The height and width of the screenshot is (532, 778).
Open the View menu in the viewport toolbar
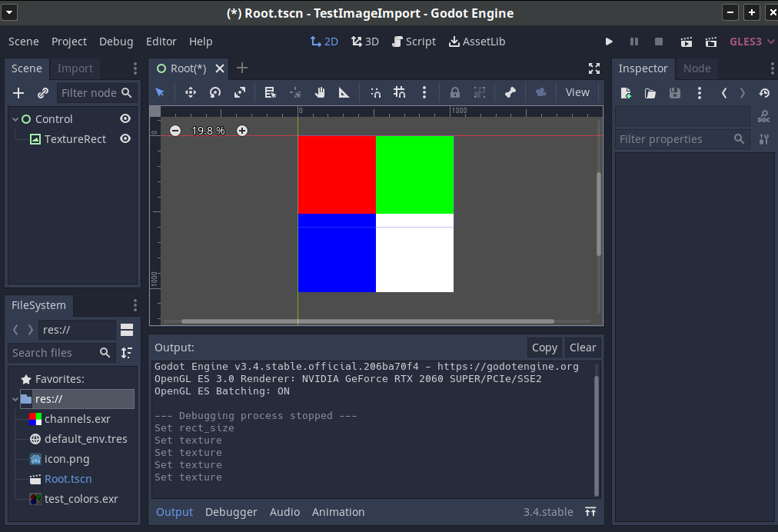tap(577, 92)
